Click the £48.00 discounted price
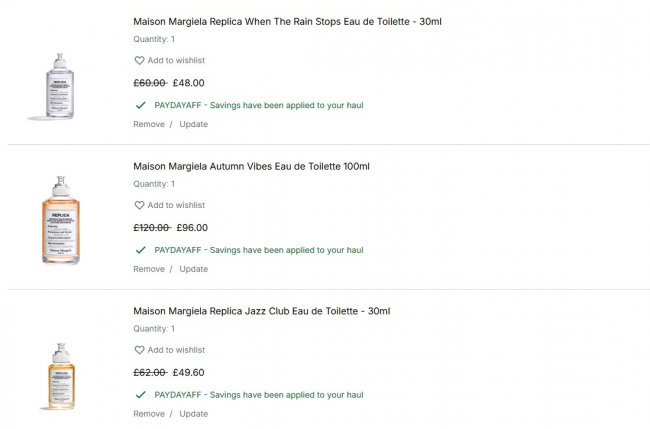 [x=190, y=83]
